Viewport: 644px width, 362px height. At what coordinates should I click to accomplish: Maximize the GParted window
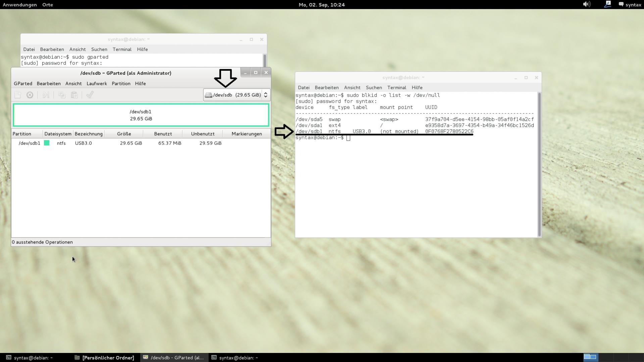tap(256, 72)
